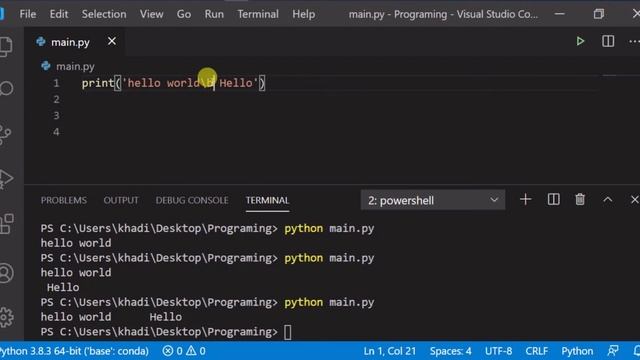The height and width of the screenshot is (360, 640).
Task: Change CRLF end of line sequence
Action: click(536, 351)
